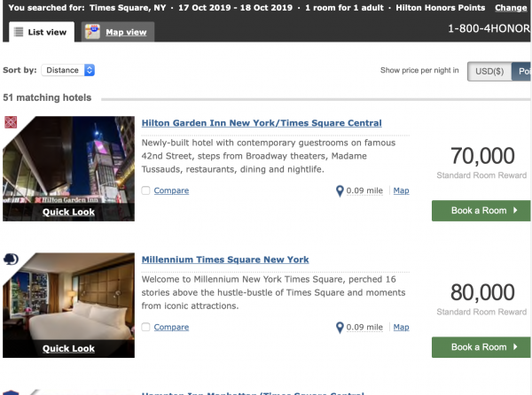Open Millennium Times Square New York link
The image size is (532, 395).
[x=225, y=259]
